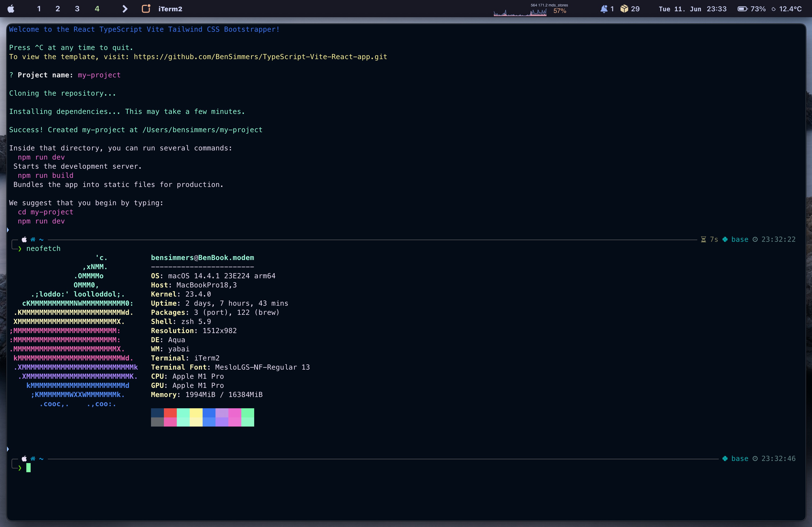The width and height of the screenshot is (812, 527).
Task: Click the CPU usage graph widget
Action: [x=520, y=12]
